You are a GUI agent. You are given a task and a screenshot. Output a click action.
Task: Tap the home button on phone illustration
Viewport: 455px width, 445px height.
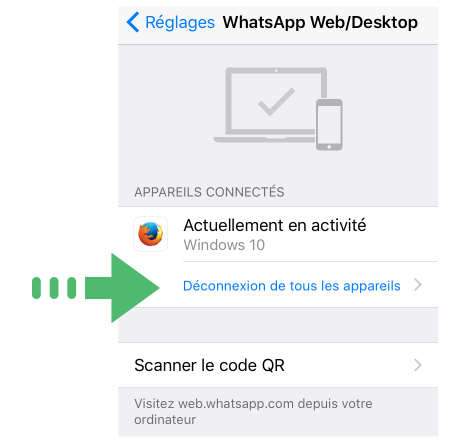(x=329, y=147)
